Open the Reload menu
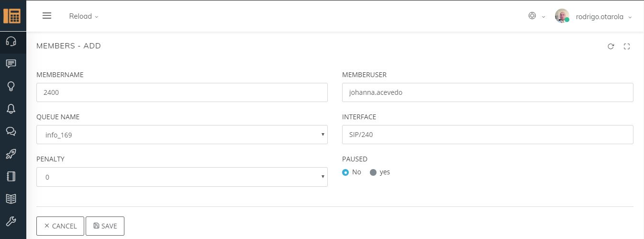This screenshot has height=239, width=644. pos(84,16)
